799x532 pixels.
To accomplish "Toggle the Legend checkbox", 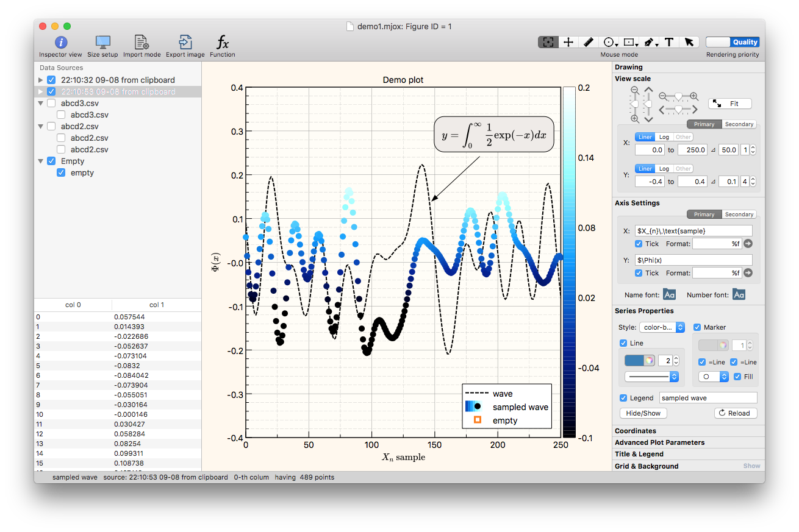I will (x=623, y=398).
